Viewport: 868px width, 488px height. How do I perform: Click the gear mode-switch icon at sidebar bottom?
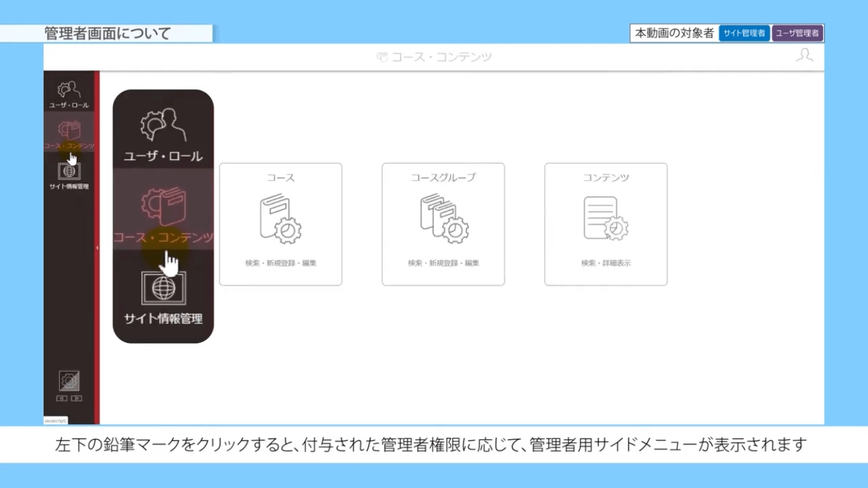pos(69,381)
